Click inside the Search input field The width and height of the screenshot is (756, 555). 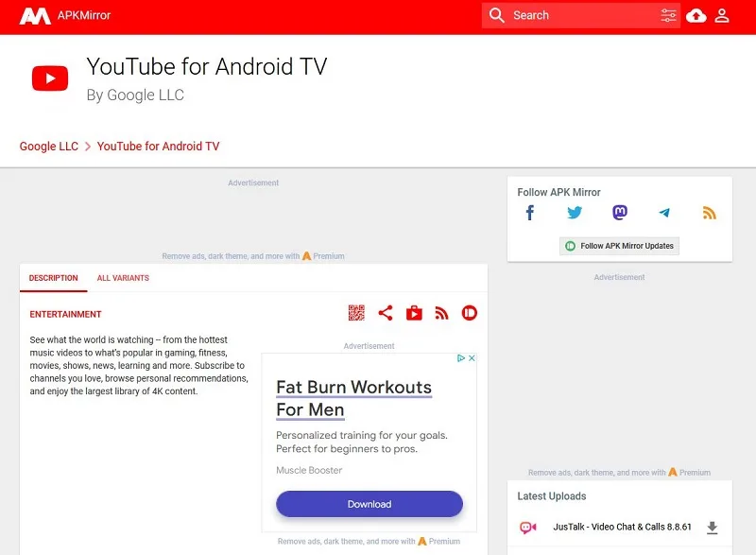pyautogui.click(x=580, y=15)
